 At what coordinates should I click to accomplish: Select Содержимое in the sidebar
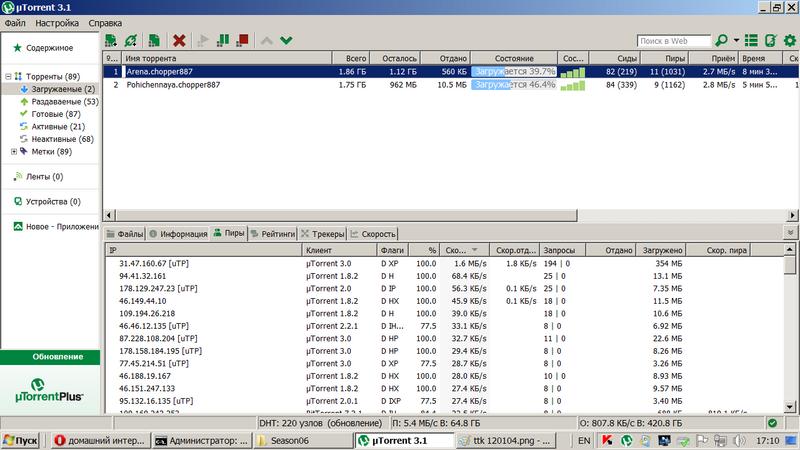coord(49,48)
